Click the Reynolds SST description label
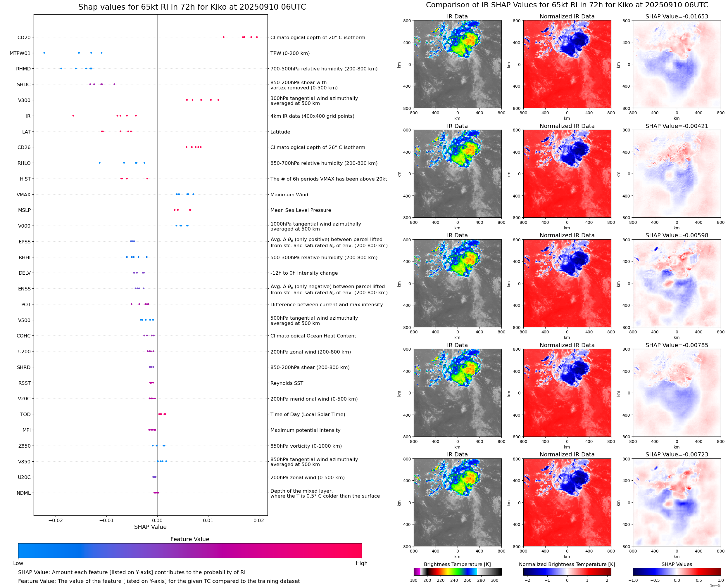The height and width of the screenshot is (587, 728). click(287, 383)
